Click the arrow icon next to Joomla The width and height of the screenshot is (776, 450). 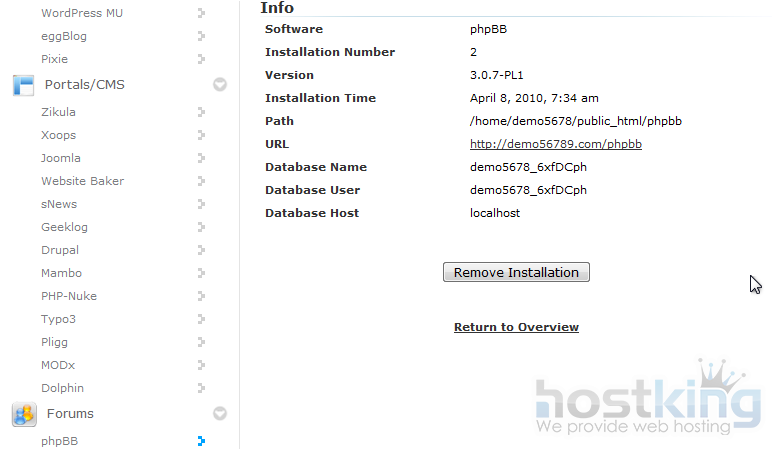click(201, 158)
